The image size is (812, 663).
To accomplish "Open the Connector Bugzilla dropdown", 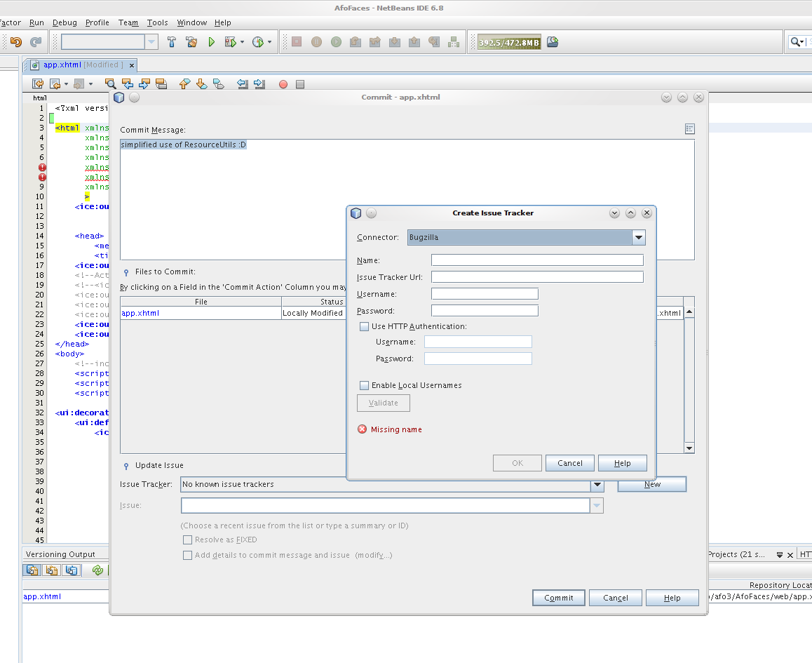I will pyautogui.click(x=639, y=237).
